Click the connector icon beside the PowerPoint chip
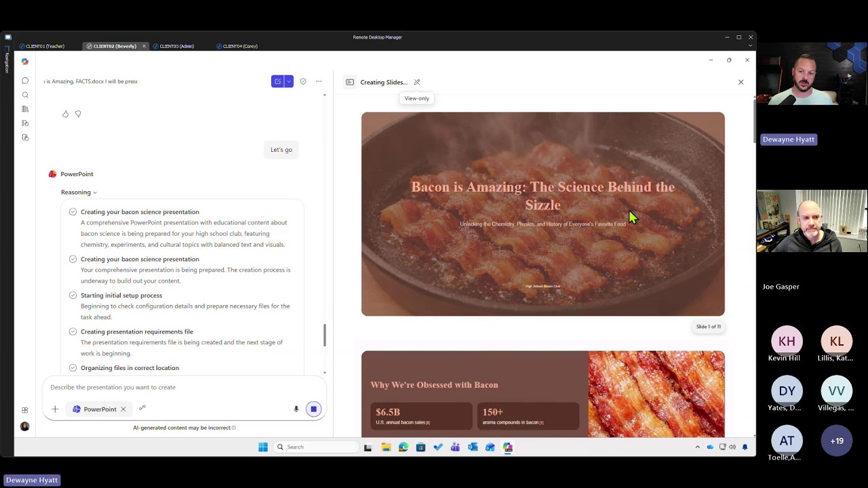This screenshot has height=488, width=868. 142,408
